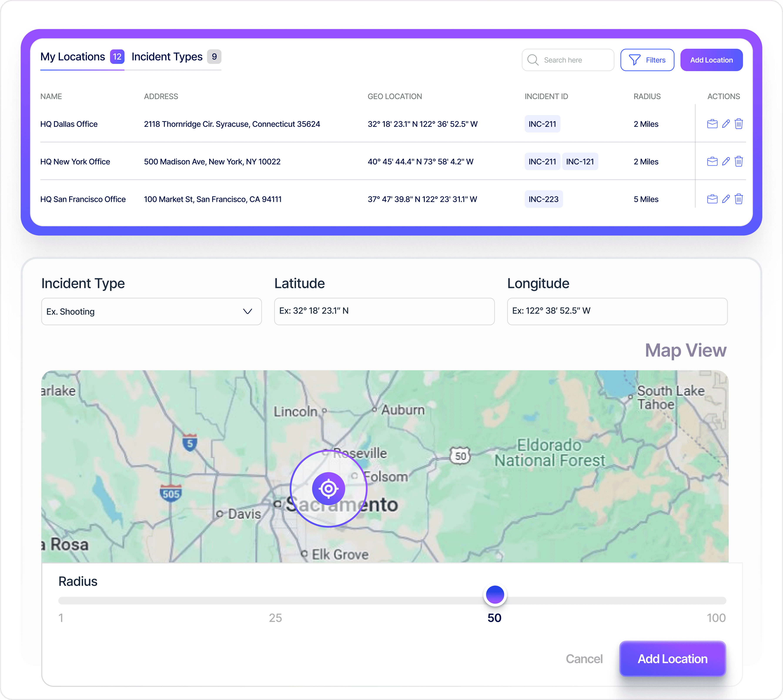Delete HQ Dallas Office using trash icon

[x=738, y=124]
